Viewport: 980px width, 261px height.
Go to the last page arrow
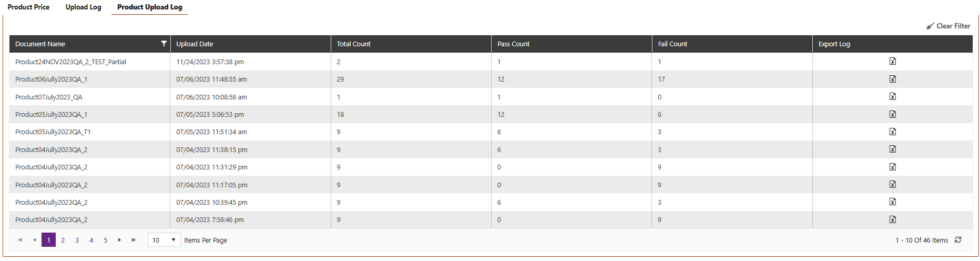point(134,240)
